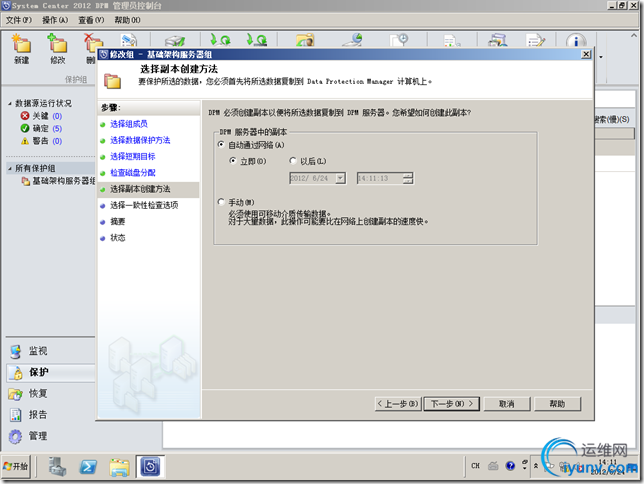Click the (0) count next to 警告
The image size is (644, 484).
pos(57,141)
